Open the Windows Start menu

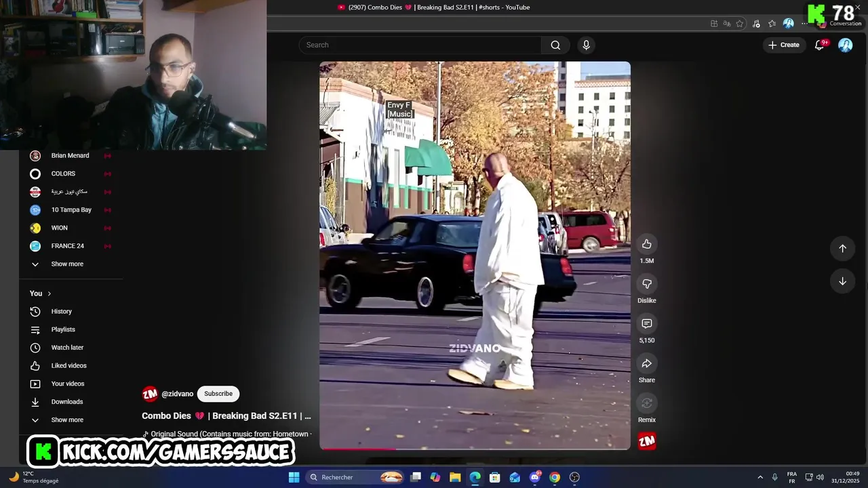click(x=294, y=477)
